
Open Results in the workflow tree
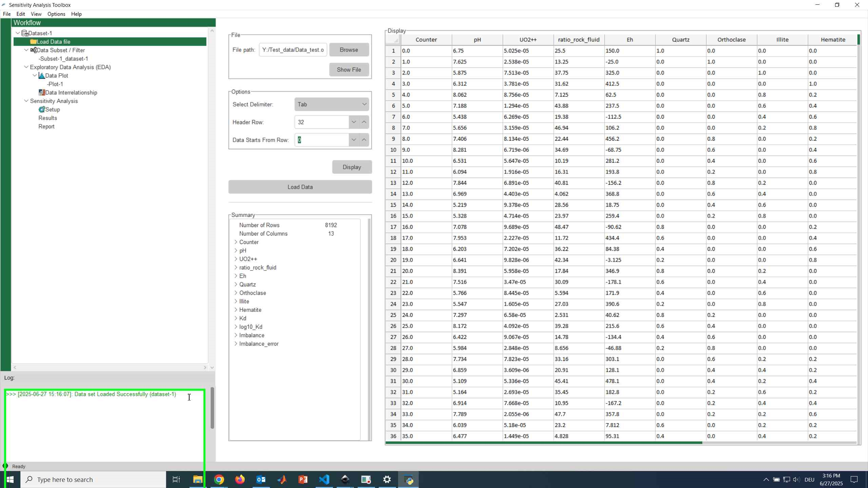click(47, 118)
